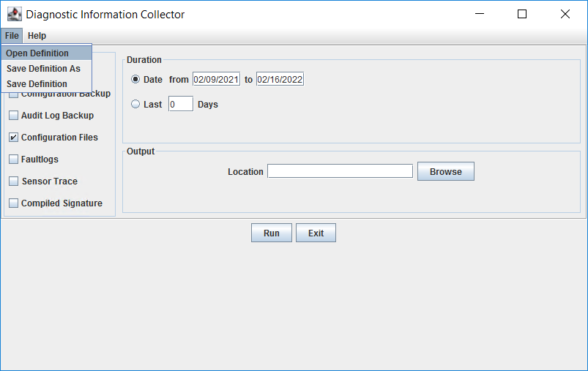
Task: Click the Exit button
Action: coord(316,233)
